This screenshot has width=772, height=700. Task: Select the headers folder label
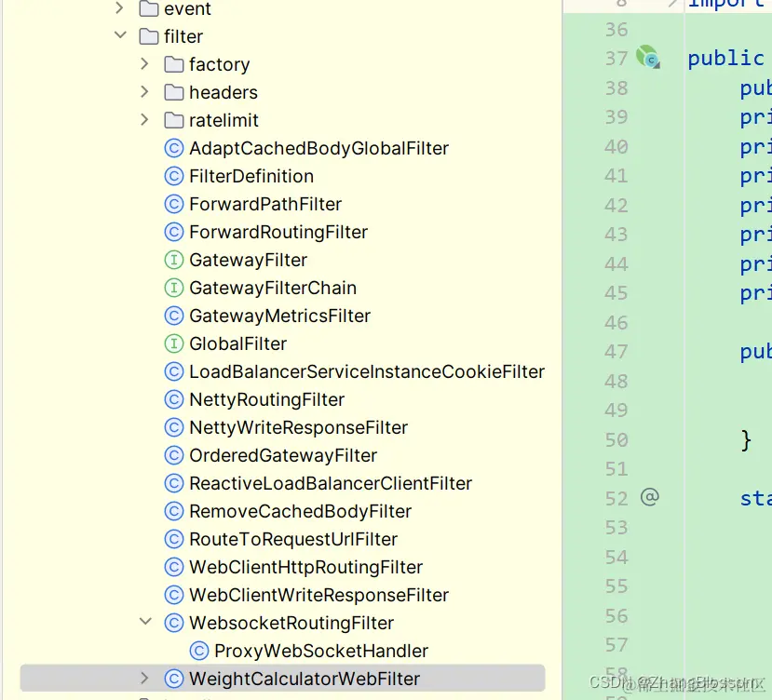223,92
